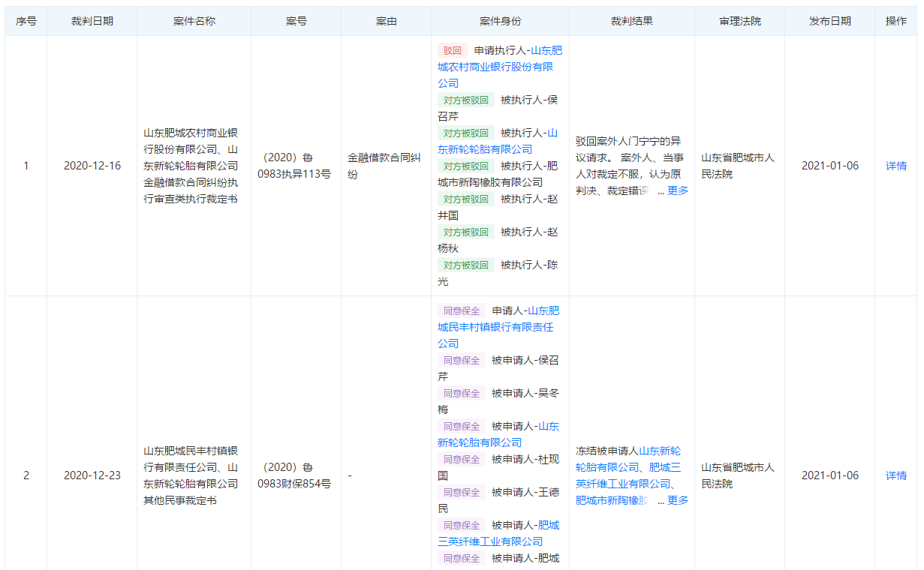Select 发布日期 2021-01-06 in the 执异113号 row
This screenshot has width=924, height=570.
point(830,166)
